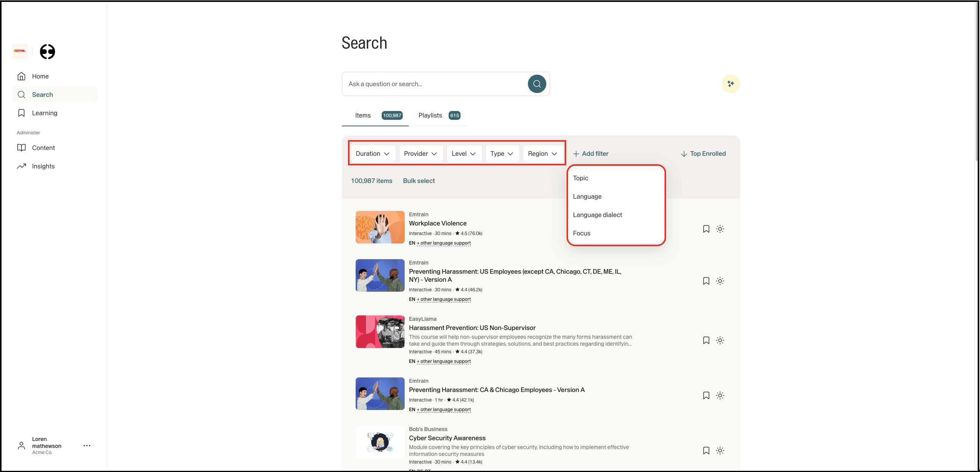Open the AI sparkle assistant icon

(730, 84)
